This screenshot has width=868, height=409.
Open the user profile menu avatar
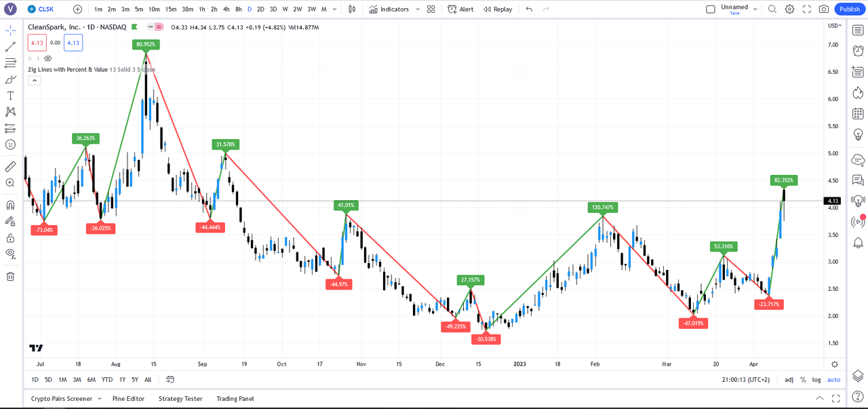tap(10, 9)
